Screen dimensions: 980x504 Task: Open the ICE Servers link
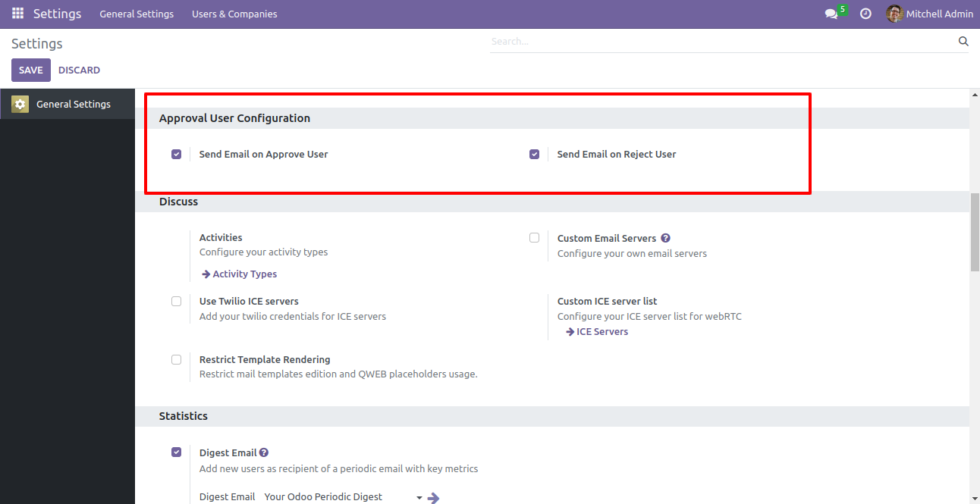pos(597,331)
